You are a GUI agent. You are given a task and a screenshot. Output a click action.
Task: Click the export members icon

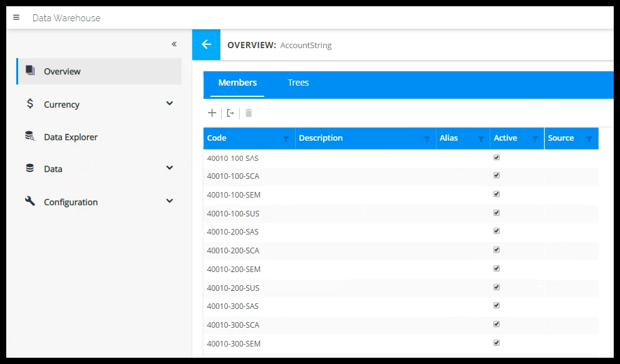tap(230, 113)
